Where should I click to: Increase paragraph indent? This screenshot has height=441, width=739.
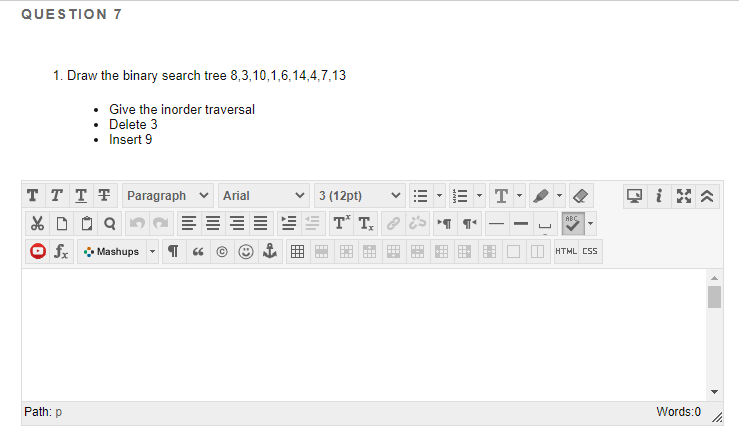coord(288,223)
